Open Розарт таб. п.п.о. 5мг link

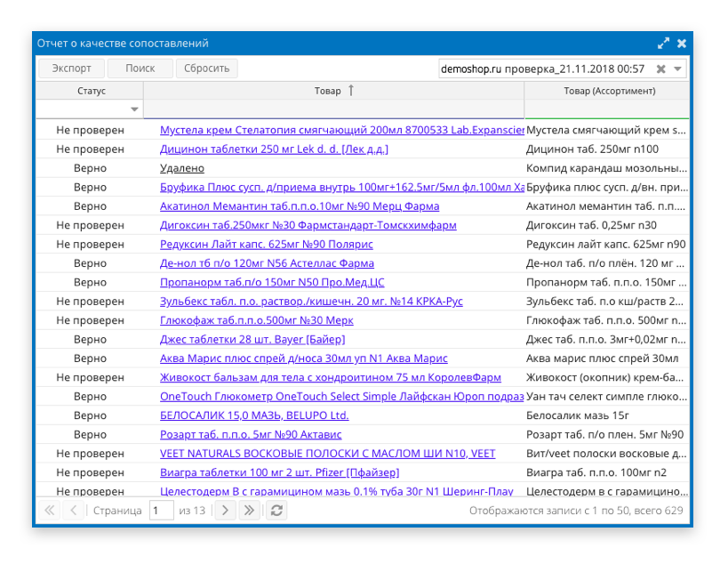pos(251,435)
